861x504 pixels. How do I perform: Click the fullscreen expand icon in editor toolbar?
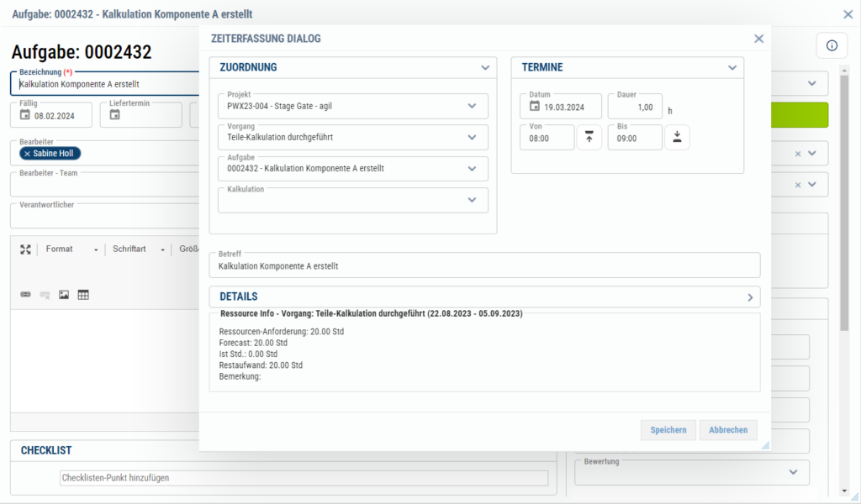[x=25, y=249]
